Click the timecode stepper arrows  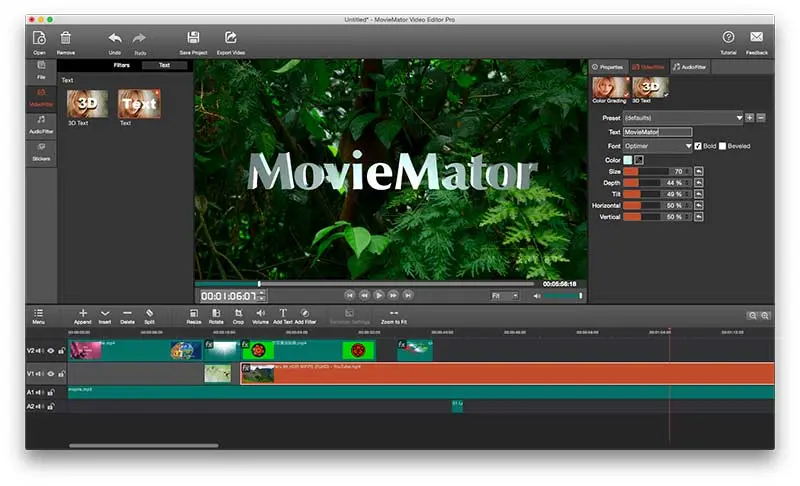pyautogui.click(x=262, y=296)
